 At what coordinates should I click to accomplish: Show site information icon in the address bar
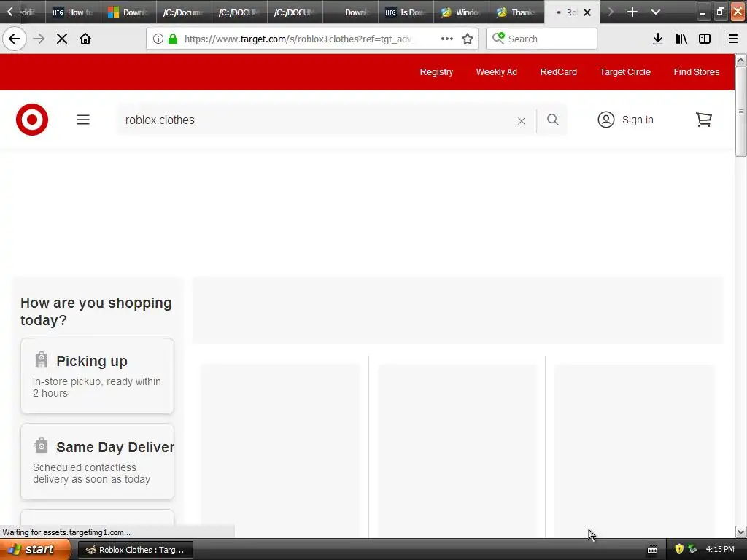tap(158, 39)
